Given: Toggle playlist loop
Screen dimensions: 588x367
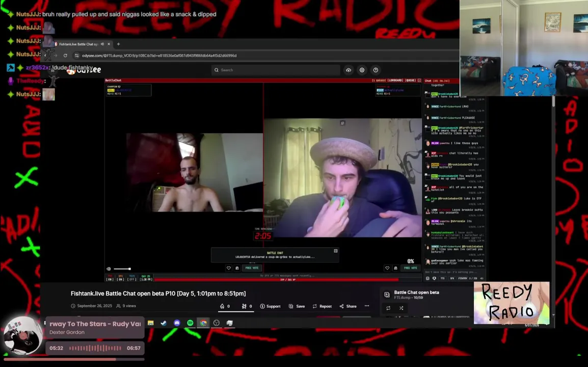Looking at the screenshot, I should [388, 308].
